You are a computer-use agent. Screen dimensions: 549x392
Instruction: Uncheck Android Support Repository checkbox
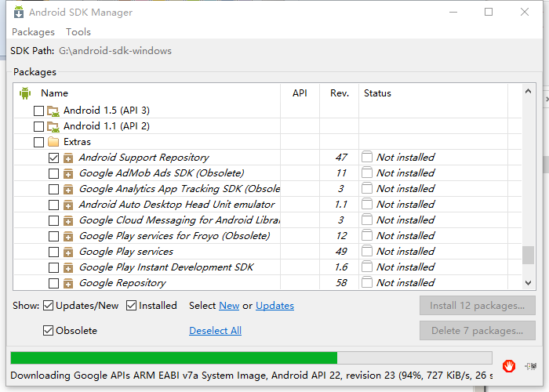(53, 158)
